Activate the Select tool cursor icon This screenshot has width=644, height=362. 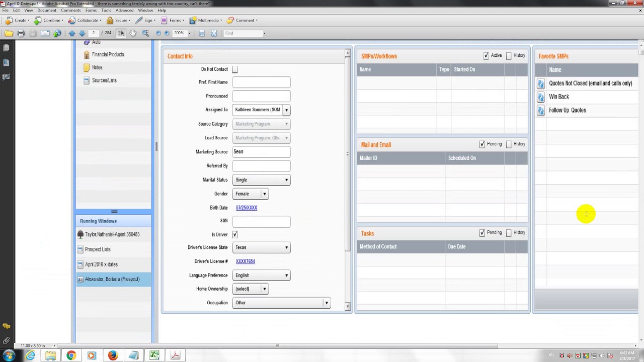point(121,33)
